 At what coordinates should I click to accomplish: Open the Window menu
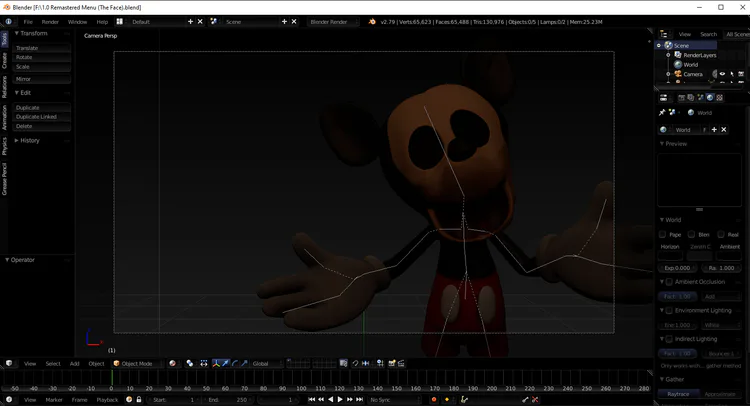tap(77, 22)
